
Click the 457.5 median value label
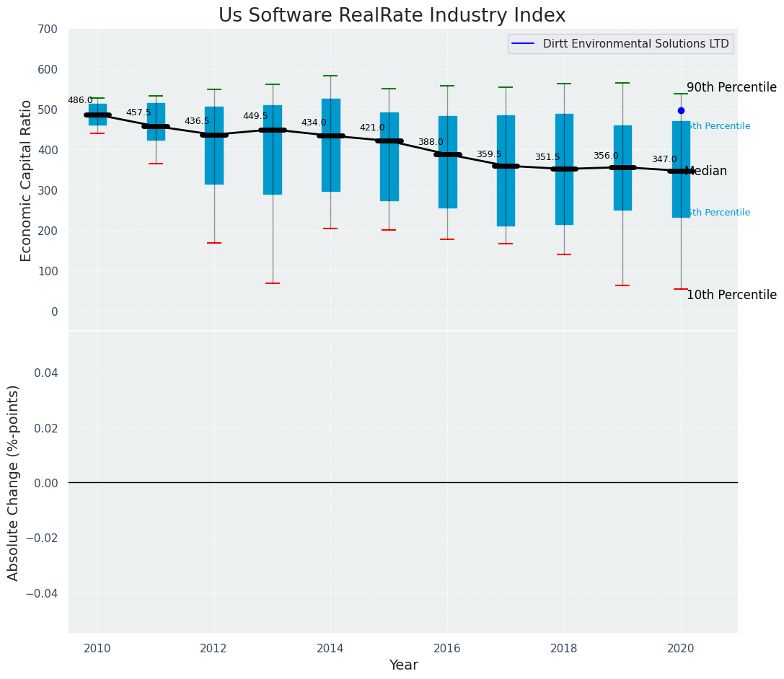coord(138,113)
